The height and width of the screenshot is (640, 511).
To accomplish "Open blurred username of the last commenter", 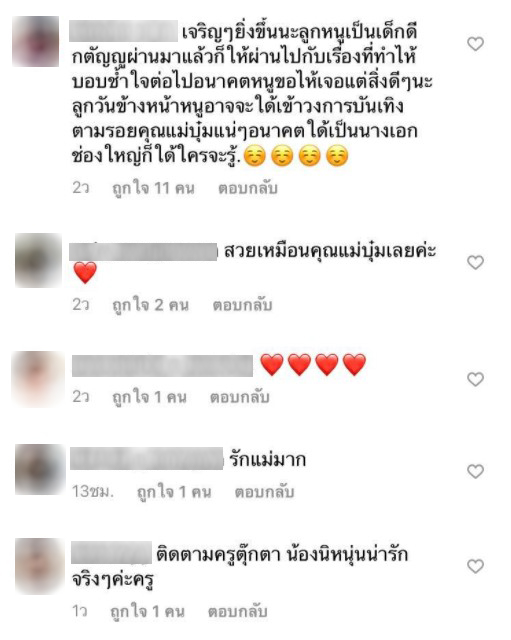I will pos(111,553).
